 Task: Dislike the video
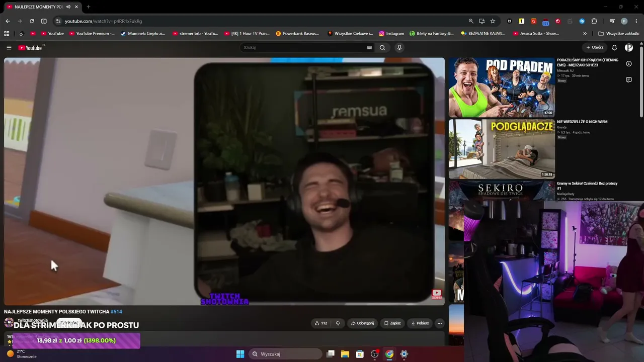point(338,323)
